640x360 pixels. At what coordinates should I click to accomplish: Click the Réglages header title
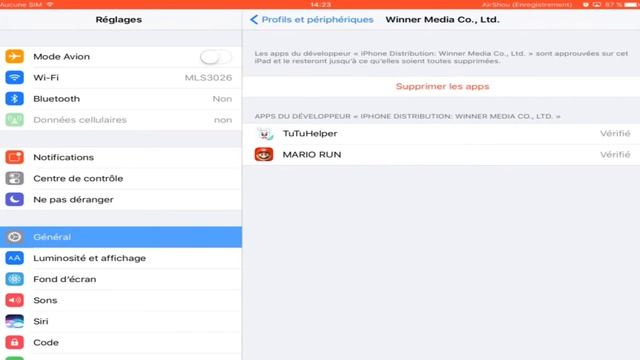point(119,20)
